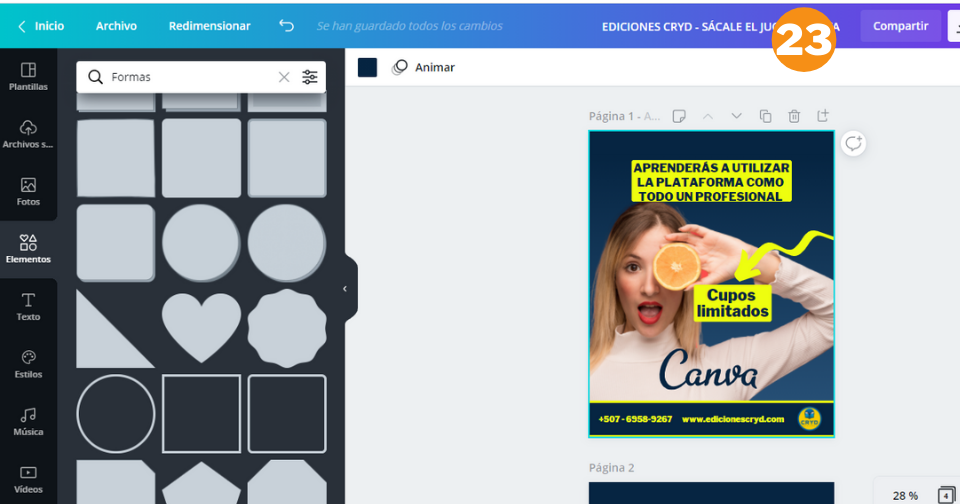Open the search filters icon

click(x=310, y=77)
